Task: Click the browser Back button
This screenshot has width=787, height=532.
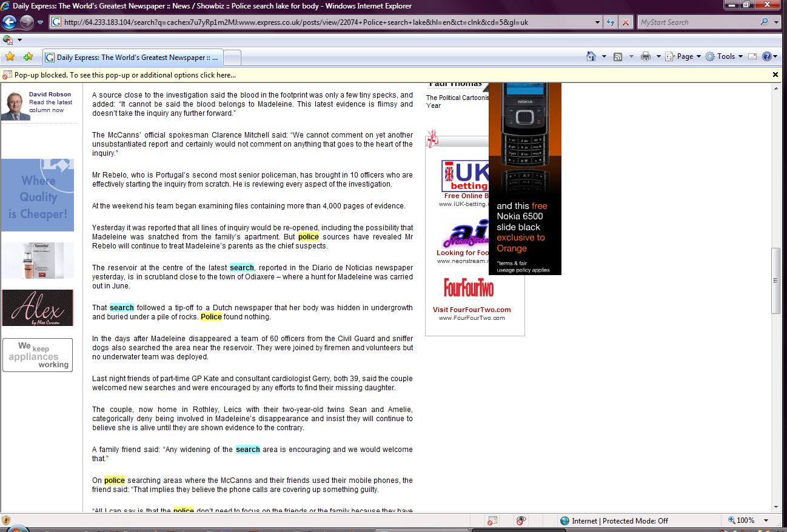Action: click(x=9, y=22)
